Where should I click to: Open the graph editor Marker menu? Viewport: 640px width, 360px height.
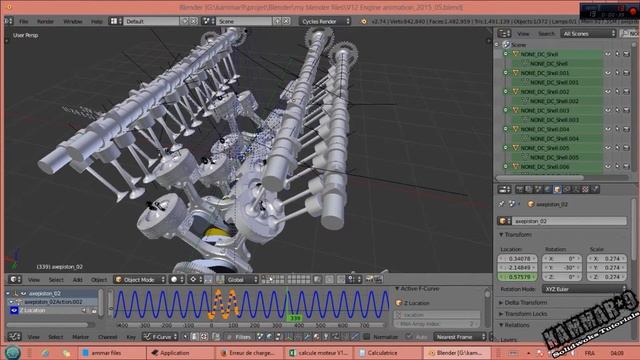(80, 336)
